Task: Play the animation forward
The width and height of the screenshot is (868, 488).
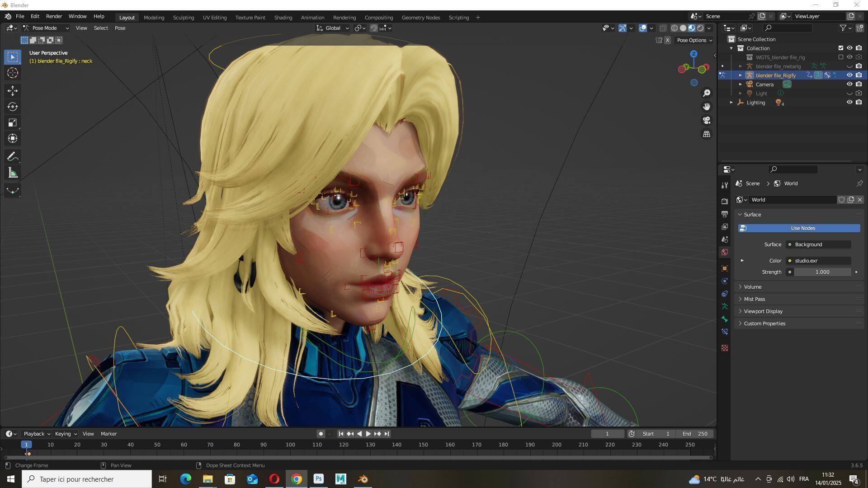Action: pos(368,434)
